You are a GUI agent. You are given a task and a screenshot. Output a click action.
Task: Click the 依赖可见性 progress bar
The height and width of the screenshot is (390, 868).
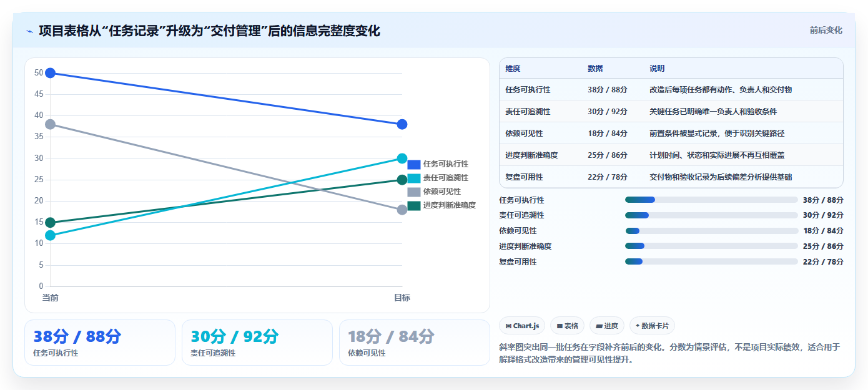click(x=711, y=231)
